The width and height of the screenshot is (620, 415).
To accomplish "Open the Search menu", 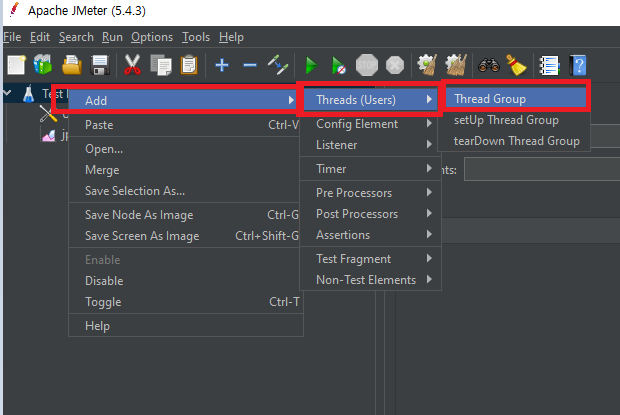I will click(x=76, y=37).
